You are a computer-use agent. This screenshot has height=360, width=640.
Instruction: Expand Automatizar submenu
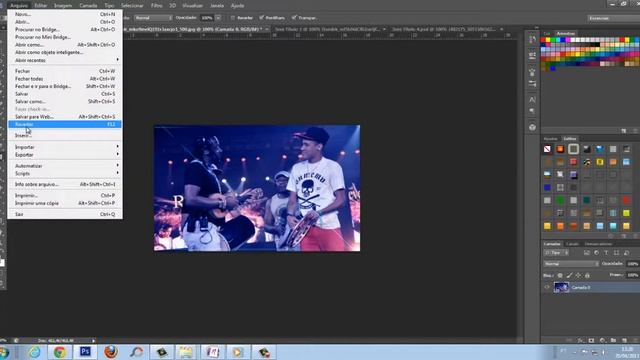(x=65, y=166)
